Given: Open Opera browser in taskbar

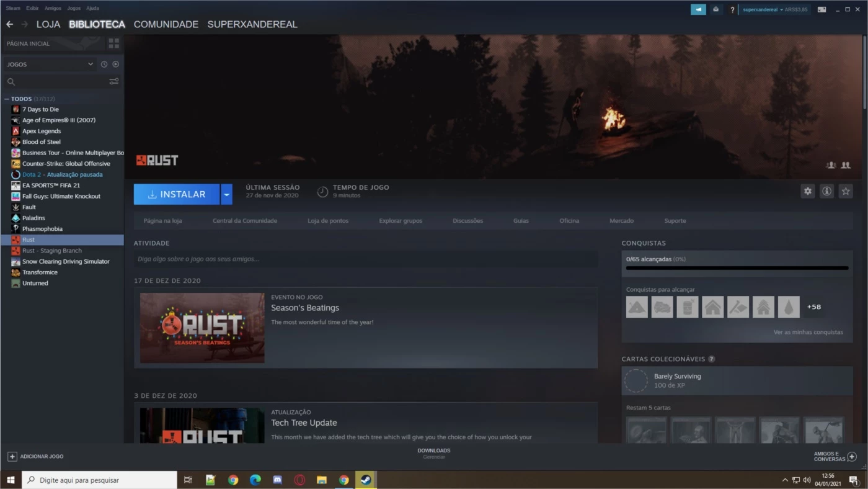Looking at the screenshot, I should coord(299,480).
